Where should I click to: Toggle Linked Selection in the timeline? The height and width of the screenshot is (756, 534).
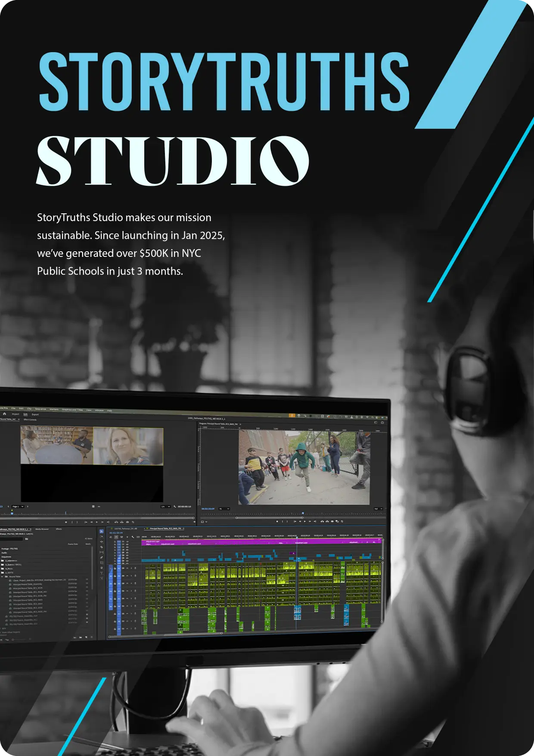(x=121, y=537)
